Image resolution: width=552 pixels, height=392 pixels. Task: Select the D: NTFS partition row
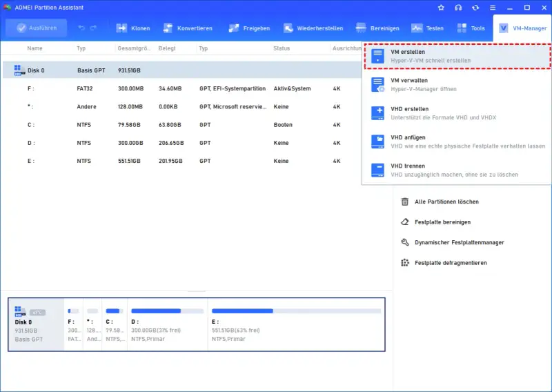[182, 143]
